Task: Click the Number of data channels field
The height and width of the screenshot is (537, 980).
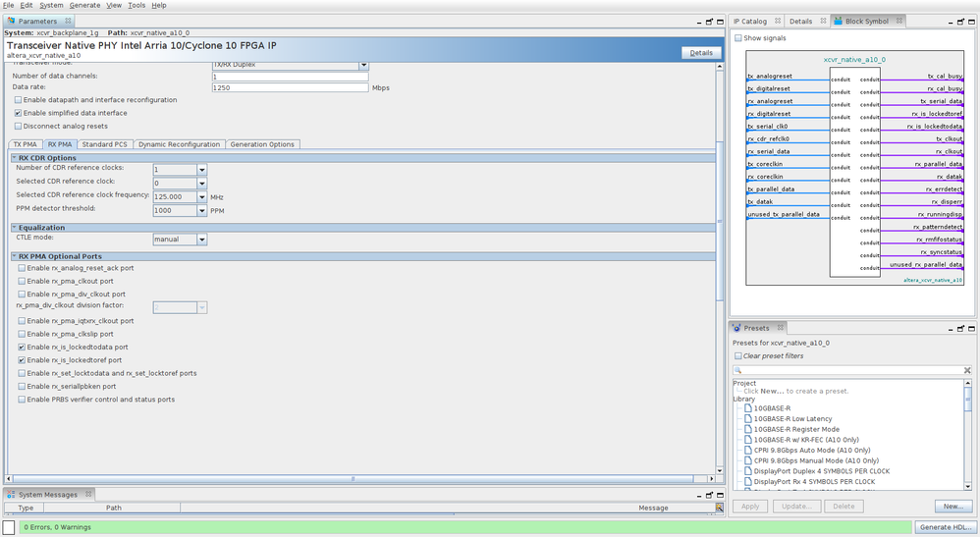Action: coord(290,77)
